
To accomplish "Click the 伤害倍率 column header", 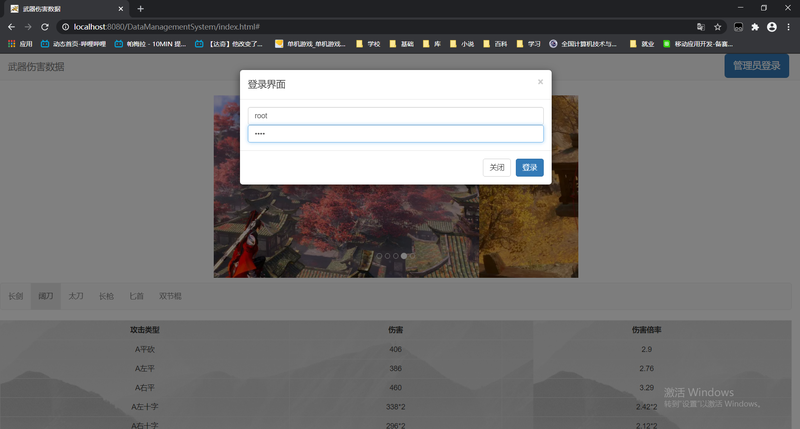I will (646, 330).
